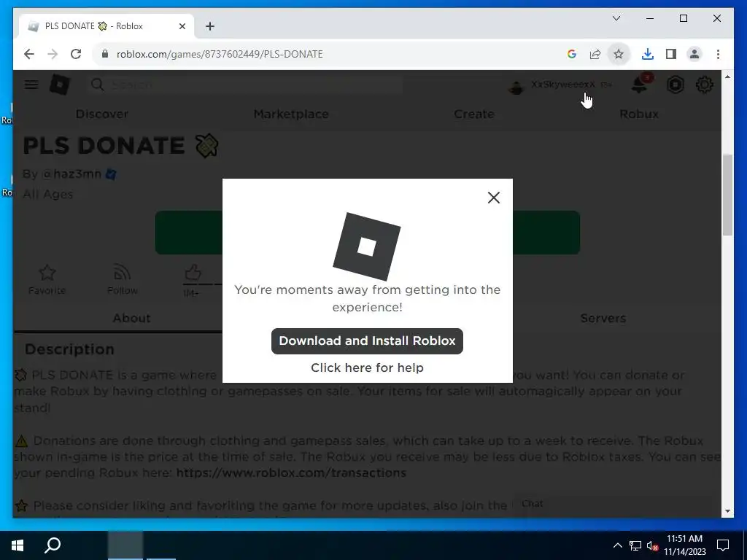Open XxSkyweeexX profile
Viewport: 747px width, 560px height.
562,85
